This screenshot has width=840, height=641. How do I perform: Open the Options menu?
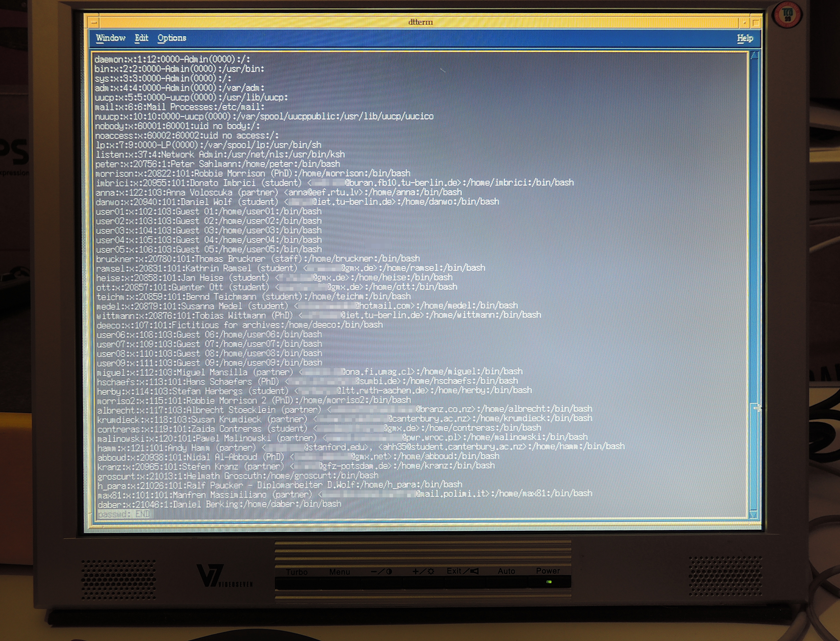click(172, 38)
